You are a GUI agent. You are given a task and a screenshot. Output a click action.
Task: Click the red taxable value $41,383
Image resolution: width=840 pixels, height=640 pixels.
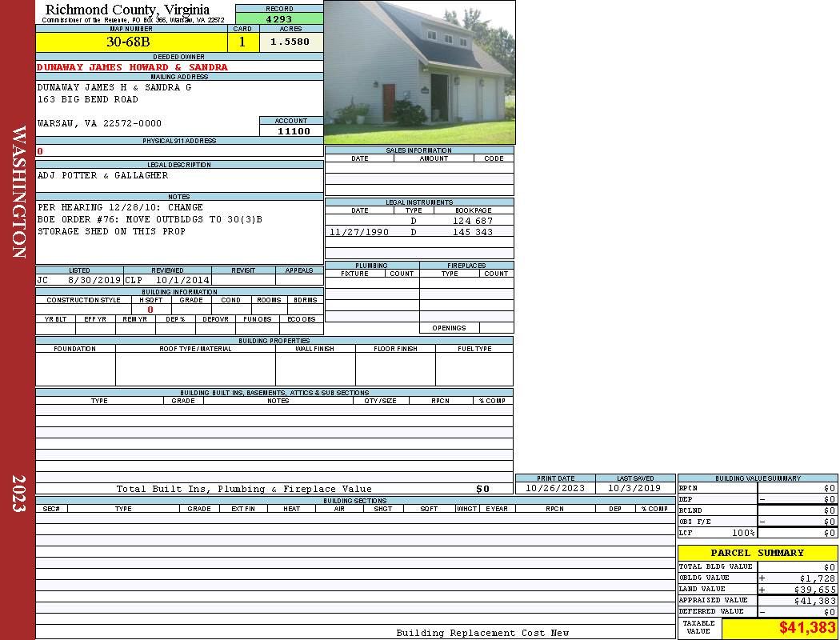pos(807,628)
